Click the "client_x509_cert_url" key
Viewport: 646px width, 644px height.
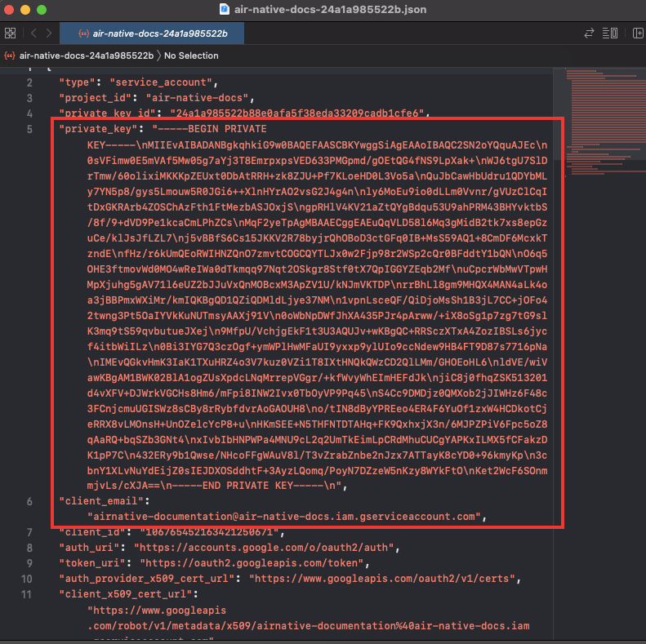coord(126,594)
